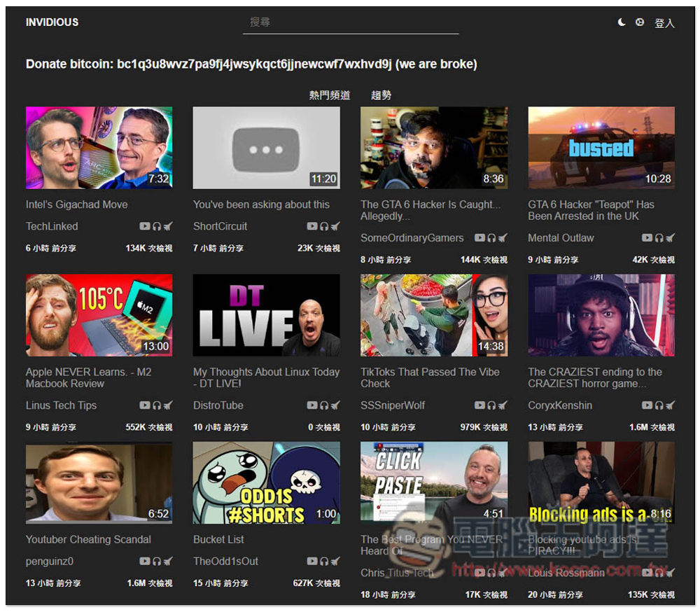Open the "Youtuber Cheating Scandal" video title
This screenshot has height=612, width=700.
(x=88, y=539)
